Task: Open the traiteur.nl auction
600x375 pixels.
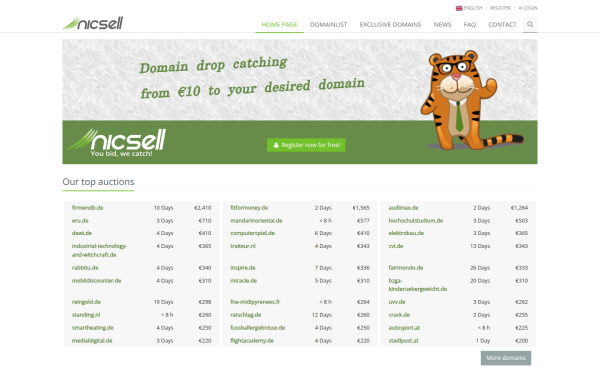Action: pyautogui.click(x=243, y=246)
